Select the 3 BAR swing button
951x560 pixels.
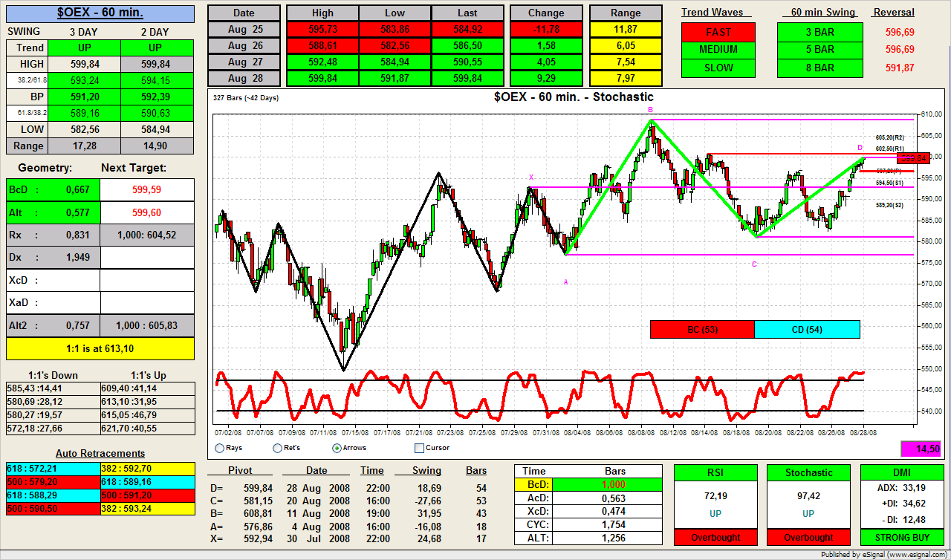(x=819, y=32)
